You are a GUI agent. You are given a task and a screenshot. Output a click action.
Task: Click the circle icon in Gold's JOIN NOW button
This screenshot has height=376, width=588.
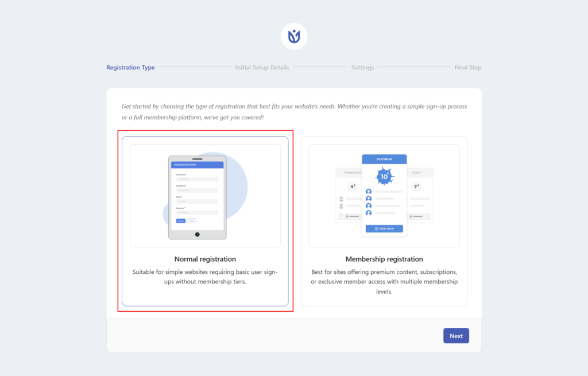pyautogui.click(x=411, y=216)
